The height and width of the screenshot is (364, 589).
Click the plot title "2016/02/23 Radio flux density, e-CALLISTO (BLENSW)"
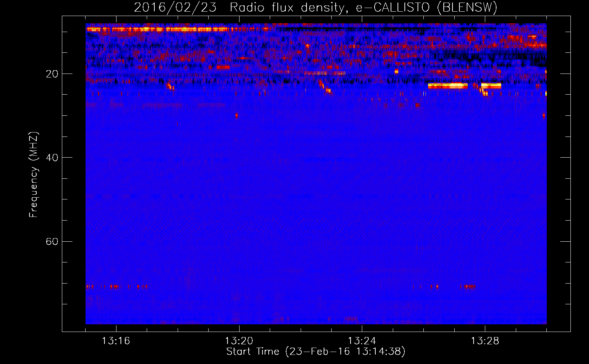pos(316,8)
